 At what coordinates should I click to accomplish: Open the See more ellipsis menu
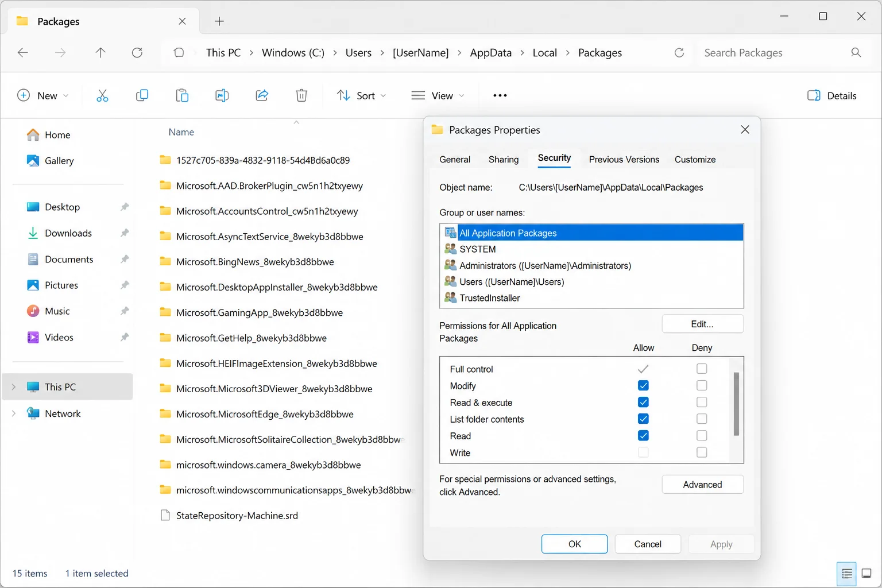pyautogui.click(x=500, y=95)
